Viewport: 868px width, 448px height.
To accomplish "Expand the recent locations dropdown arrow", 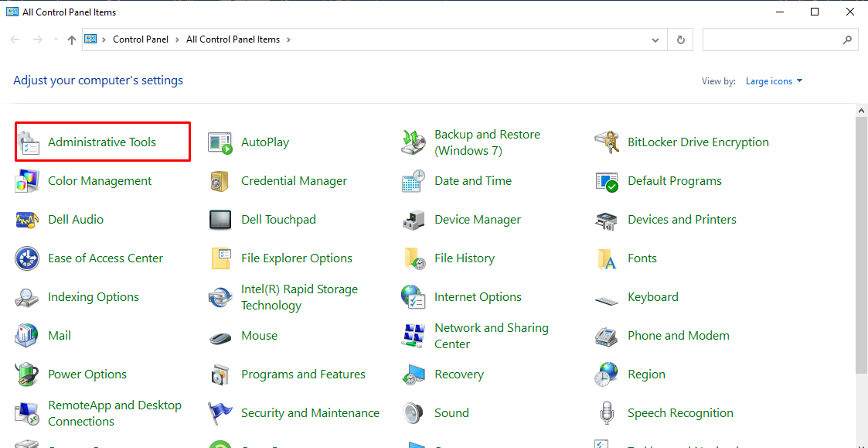I will click(x=55, y=39).
